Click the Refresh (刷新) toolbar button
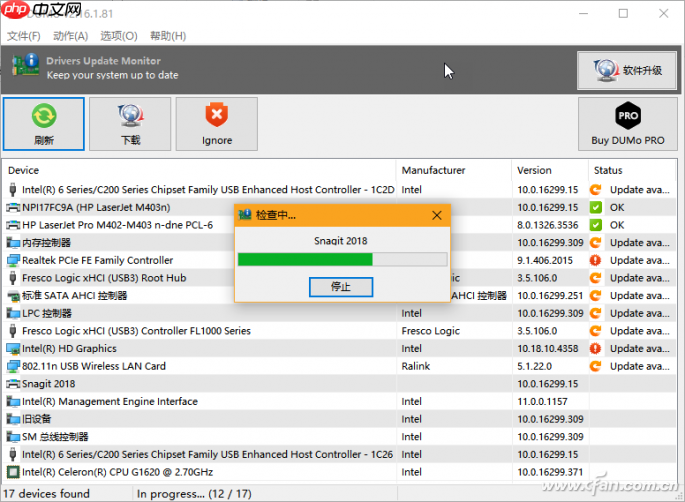685x502 pixels. (x=44, y=124)
